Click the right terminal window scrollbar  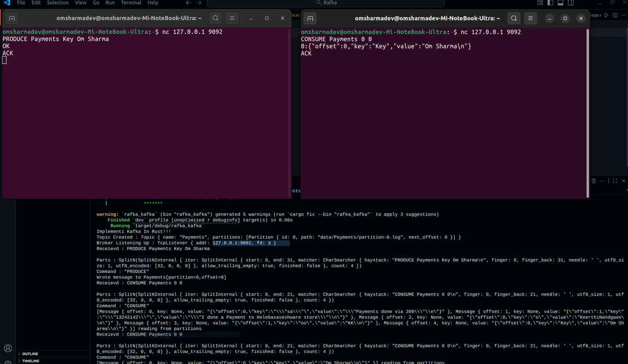[x=587, y=112]
